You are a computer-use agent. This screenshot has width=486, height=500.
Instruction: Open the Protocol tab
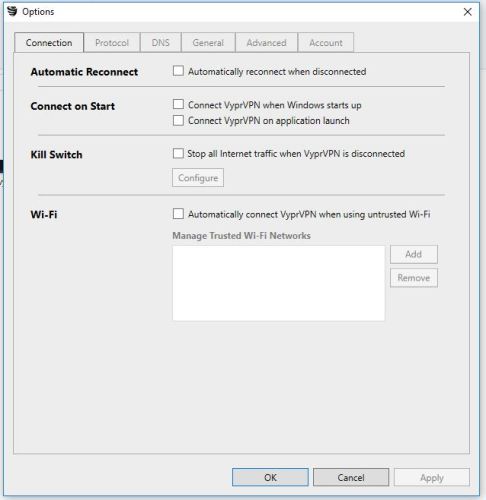coord(112,43)
